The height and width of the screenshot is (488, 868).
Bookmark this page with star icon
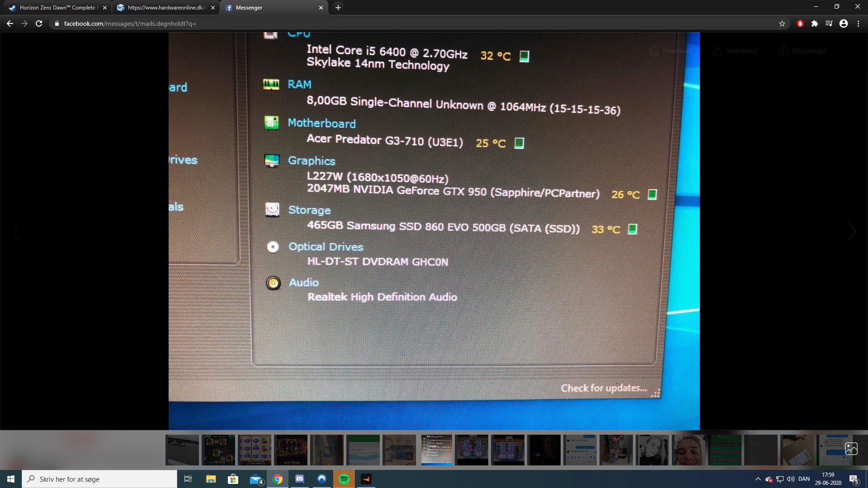[782, 23]
